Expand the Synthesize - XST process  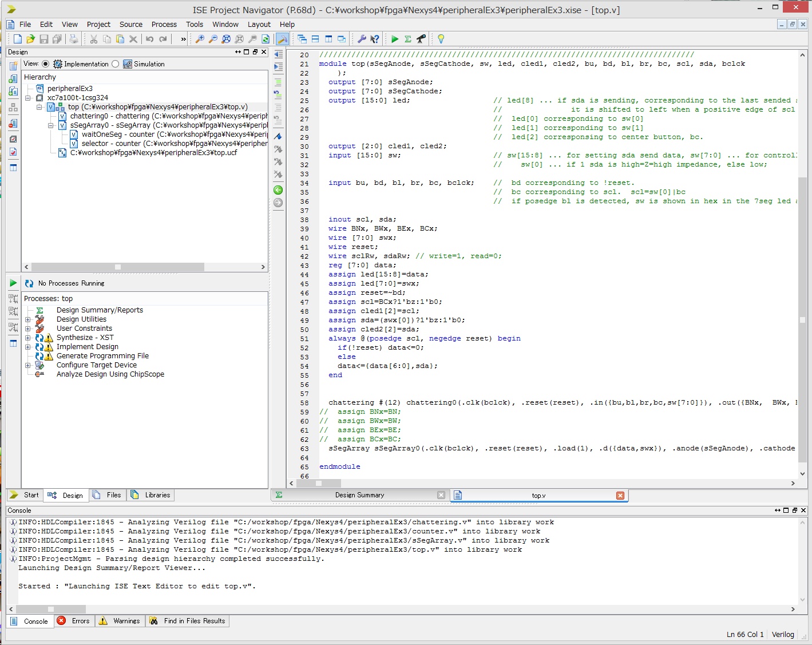click(x=27, y=338)
